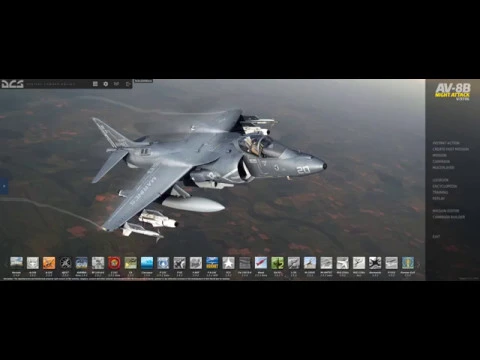Select the F-86F module icon
This screenshot has height=360, width=480.
(196, 263)
